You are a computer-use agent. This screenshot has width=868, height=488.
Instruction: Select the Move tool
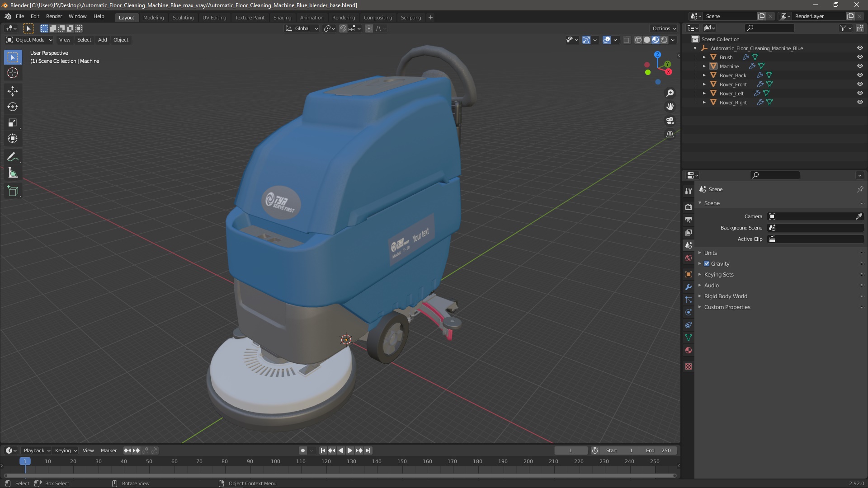pyautogui.click(x=13, y=91)
